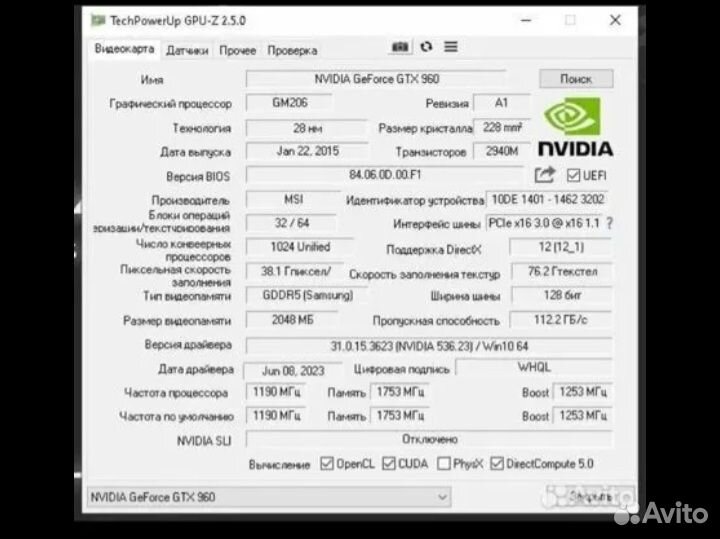Click the driver version 31.0.15.3623 field

coord(429,346)
